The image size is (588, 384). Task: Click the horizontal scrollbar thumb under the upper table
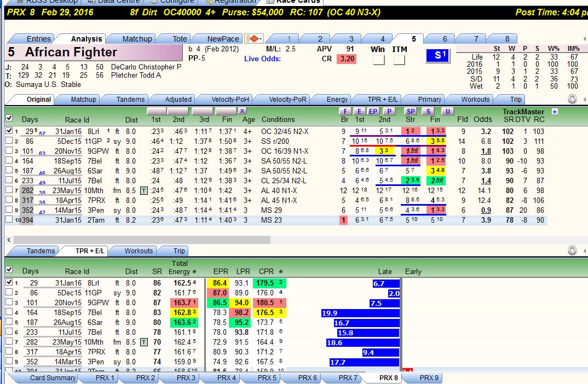pos(142,240)
